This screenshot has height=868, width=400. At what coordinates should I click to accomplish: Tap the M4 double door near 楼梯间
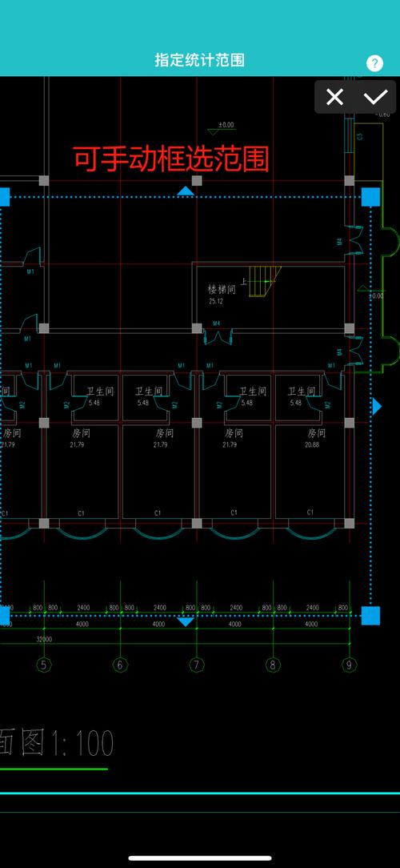[217, 336]
